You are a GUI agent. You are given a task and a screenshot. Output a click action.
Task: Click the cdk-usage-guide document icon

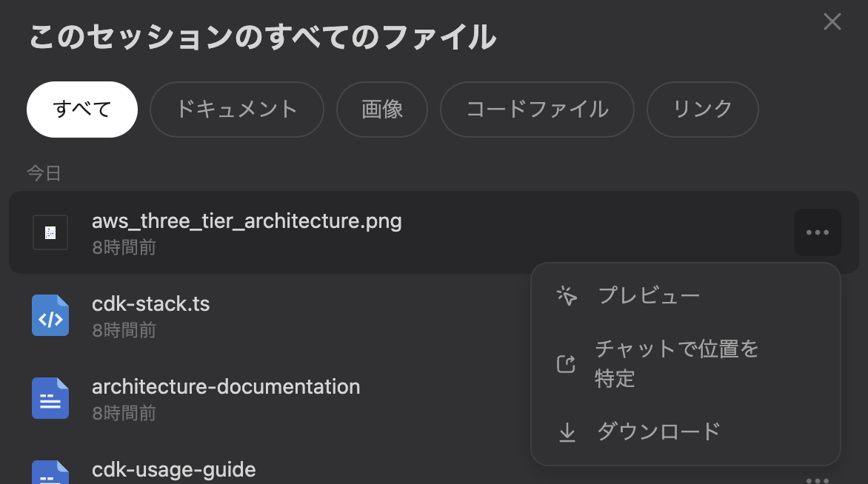pos(50,472)
